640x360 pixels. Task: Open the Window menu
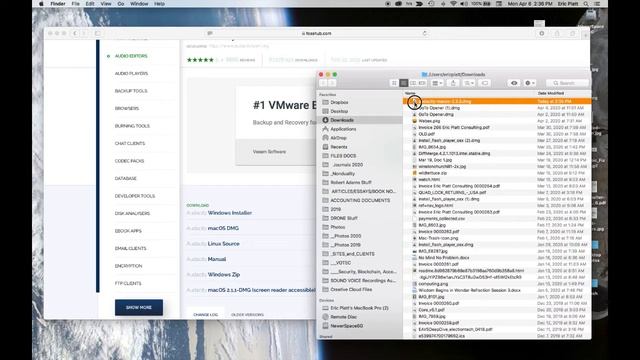click(x=139, y=4)
